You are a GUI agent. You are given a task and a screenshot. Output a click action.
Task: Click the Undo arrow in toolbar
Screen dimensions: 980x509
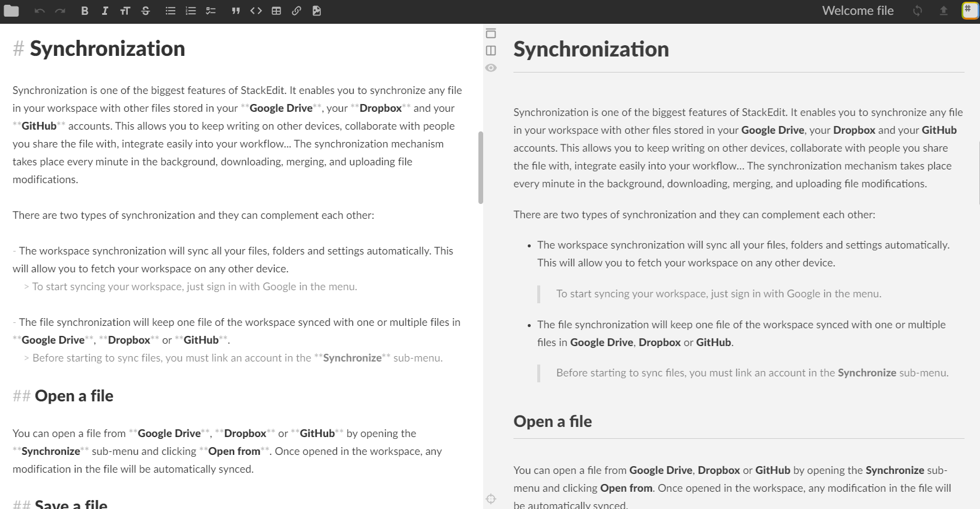(x=40, y=11)
